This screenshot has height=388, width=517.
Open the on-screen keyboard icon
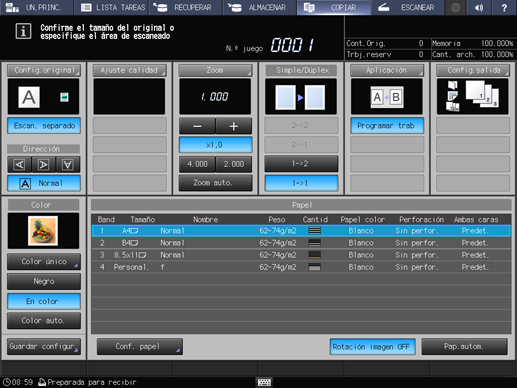(264, 382)
